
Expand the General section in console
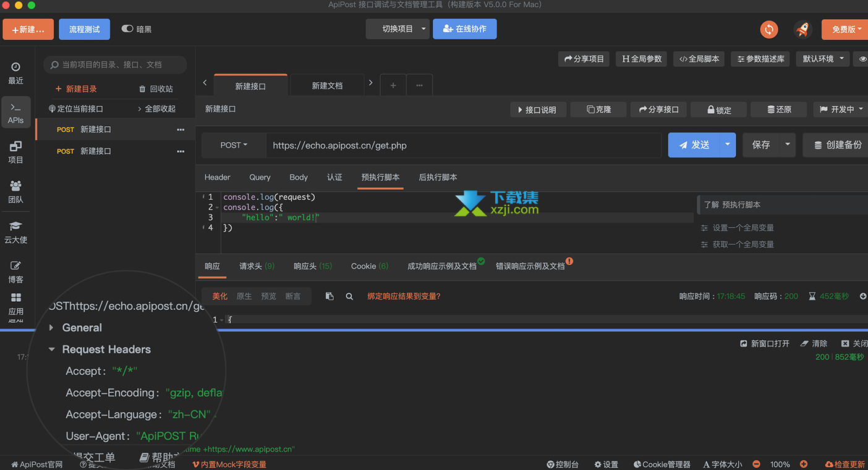click(x=51, y=328)
